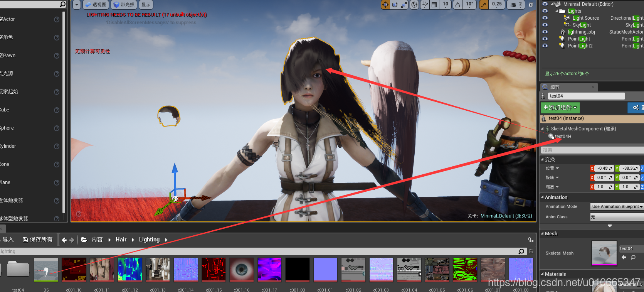The height and width of the screenshot is (292, 644).
Task: Collapse the Materials section
Action: 542,274
